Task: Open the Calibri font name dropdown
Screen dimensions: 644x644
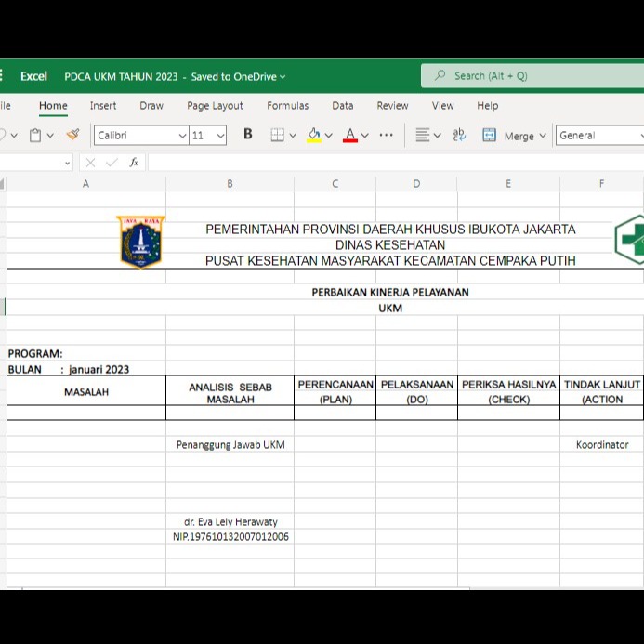Action: click(x=140, y=135)
